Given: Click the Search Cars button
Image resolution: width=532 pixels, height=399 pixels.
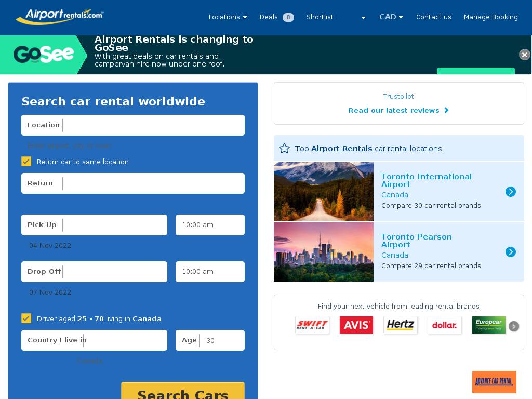Looking at the screenshot, I should 183,391.
